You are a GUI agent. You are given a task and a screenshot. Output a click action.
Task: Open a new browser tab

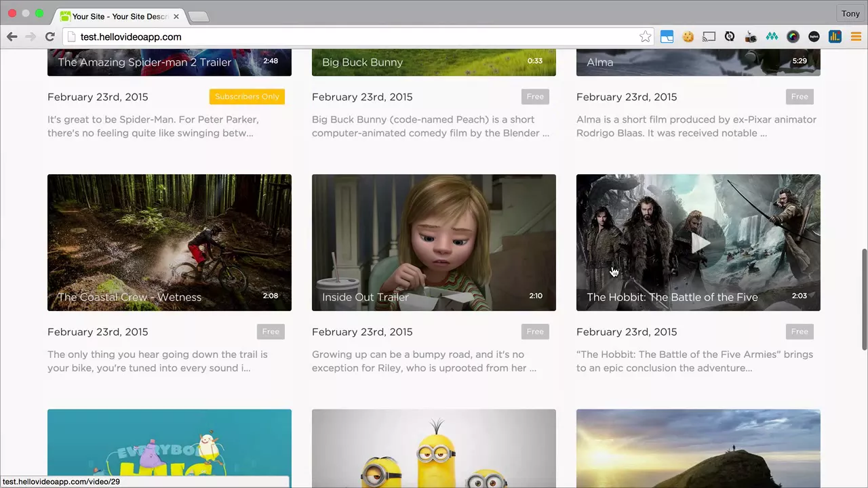198,16
